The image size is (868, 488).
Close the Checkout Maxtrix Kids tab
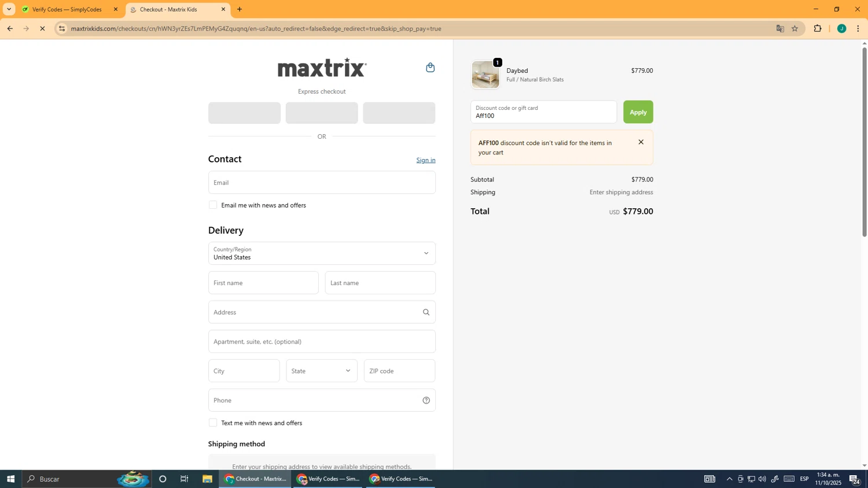(223, 9)
